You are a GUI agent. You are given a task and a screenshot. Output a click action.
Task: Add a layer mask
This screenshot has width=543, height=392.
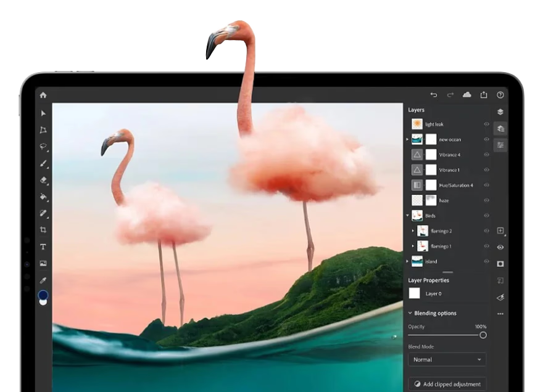click(x=500, y=264)
